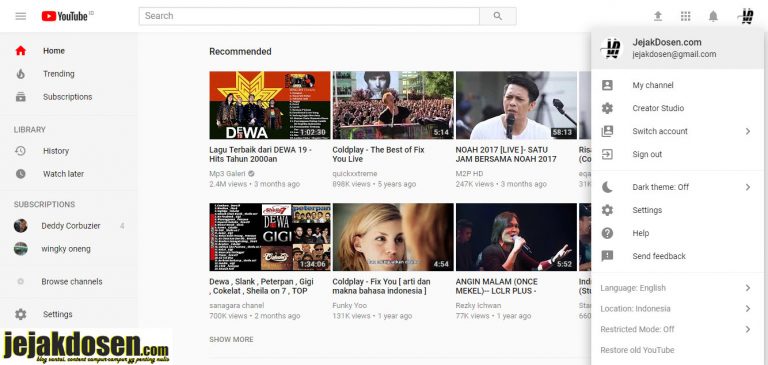Open Lagu Terbaik dari DEWA 19 thumbnail
Screen dimensions: 768x365
point(270,105)
